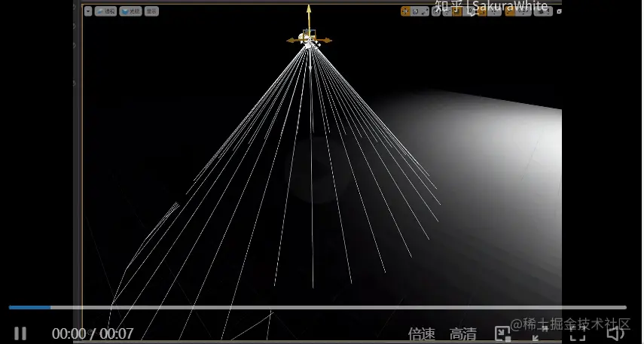Open the 光照 lit view mode menu

[130, 11]
